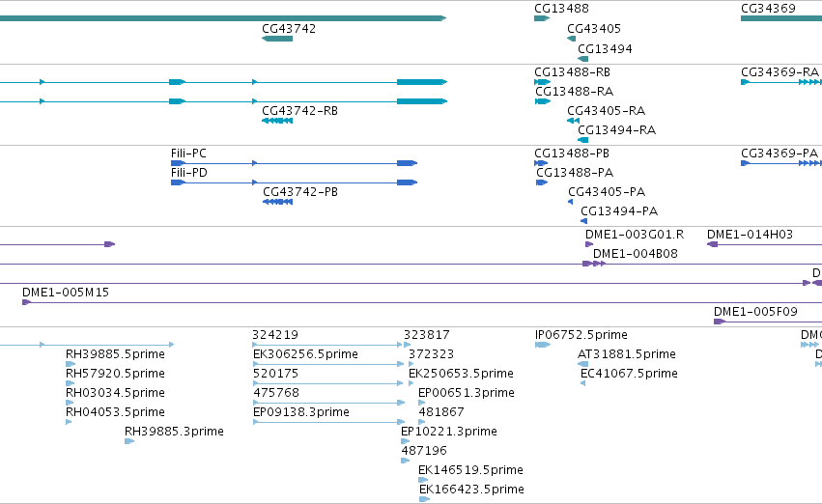Screen dimensions: 822x504
Task: Click the EK146519.5prime label
Action: click(470, 471)
